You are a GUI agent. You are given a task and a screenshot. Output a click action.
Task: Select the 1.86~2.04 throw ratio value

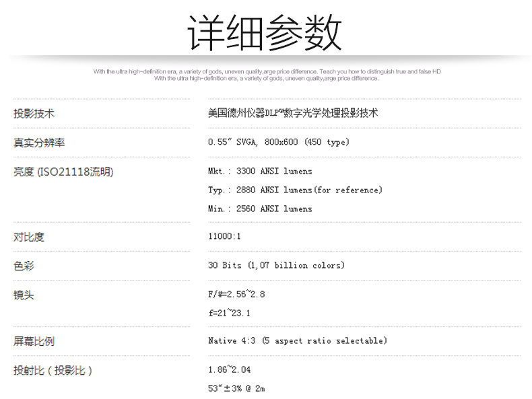[229, 370]
